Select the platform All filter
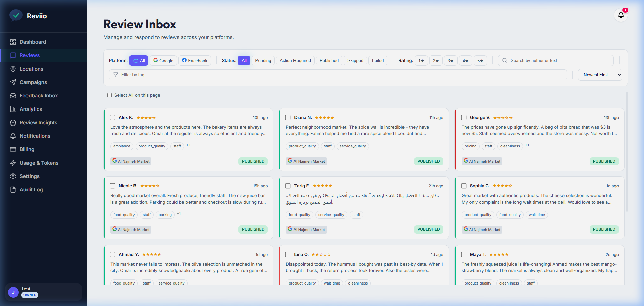Screen dimensions: 644x306 (139, 61)
